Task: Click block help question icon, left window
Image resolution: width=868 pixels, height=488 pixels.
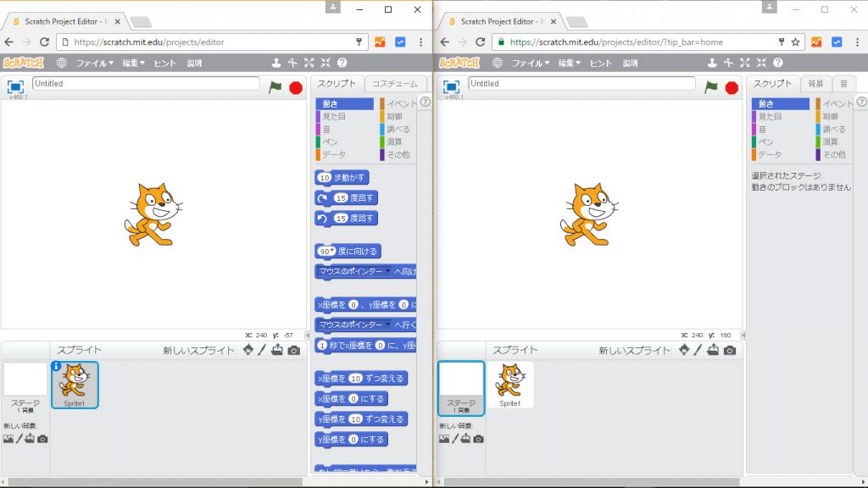Action: 342,63
